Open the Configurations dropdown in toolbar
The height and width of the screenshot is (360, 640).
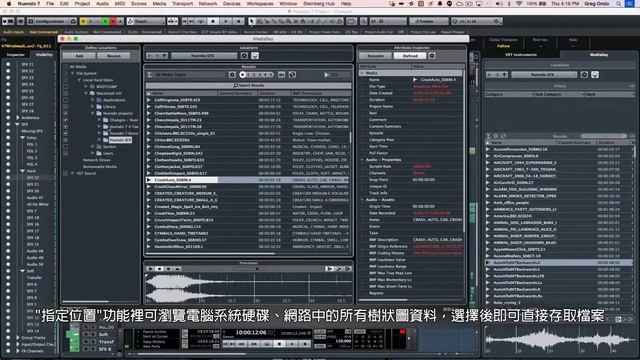pyautogui.click(x=52, y=21)
